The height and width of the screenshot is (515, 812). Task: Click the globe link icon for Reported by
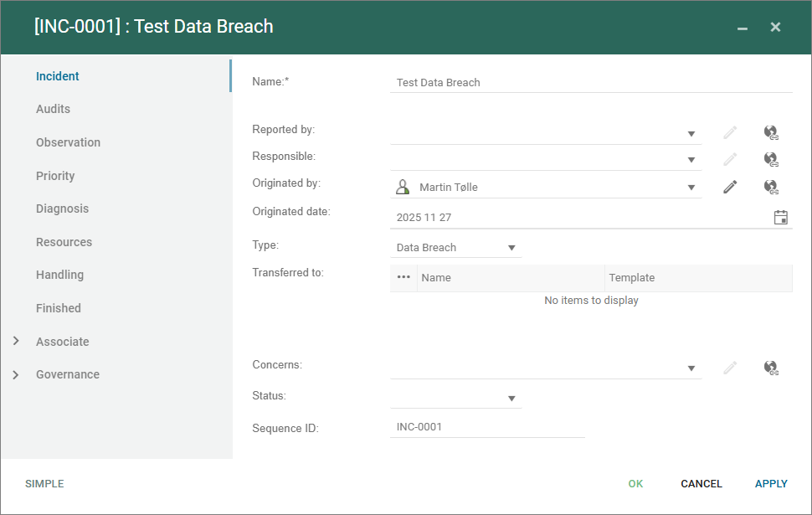point(771,132)
